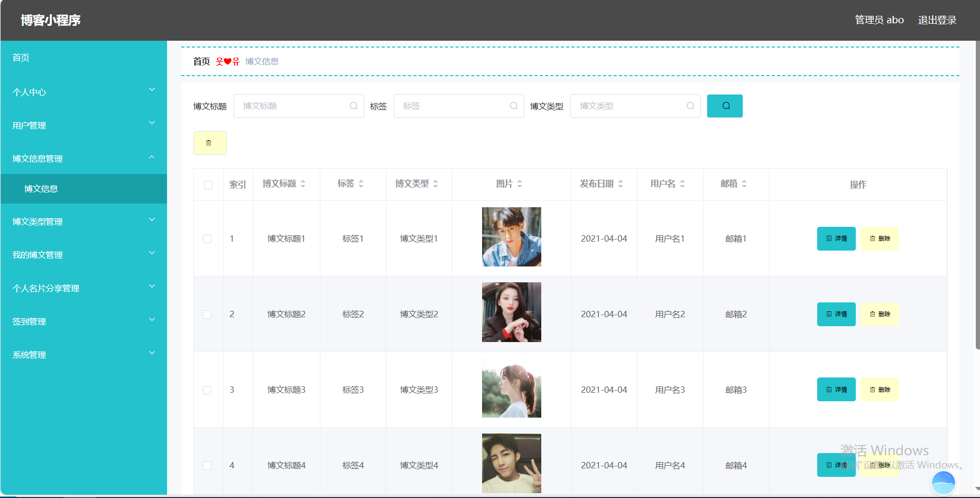Select 博文信息 submenu item
Image resolution: width=980 pixels, height=498 pixels.
click(84, 189)
